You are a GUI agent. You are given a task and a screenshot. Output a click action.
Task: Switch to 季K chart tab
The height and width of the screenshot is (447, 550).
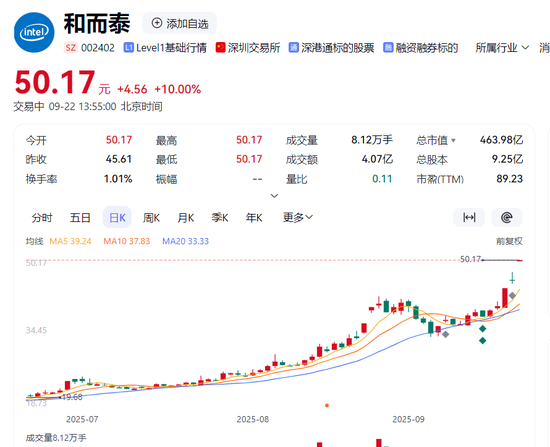coord(220,218)
